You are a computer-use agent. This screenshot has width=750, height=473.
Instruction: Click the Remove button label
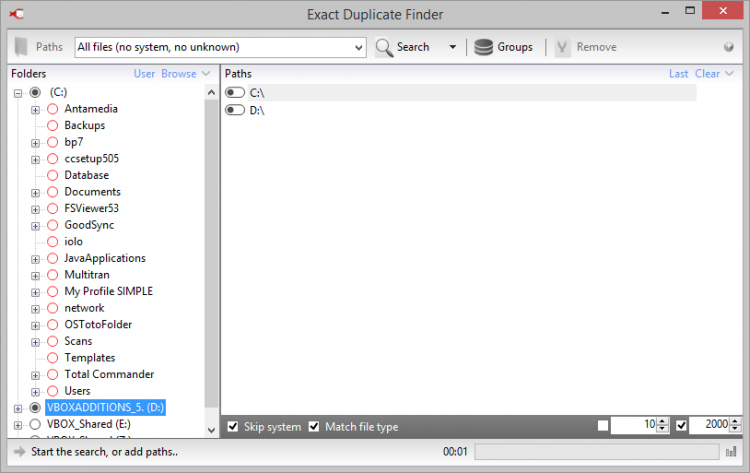[x=596, y=47]
